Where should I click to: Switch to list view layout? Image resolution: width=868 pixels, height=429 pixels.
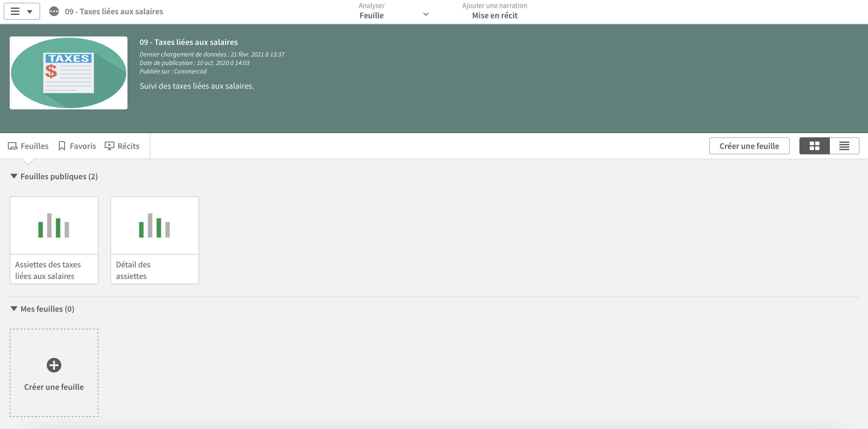click(844, 146)
